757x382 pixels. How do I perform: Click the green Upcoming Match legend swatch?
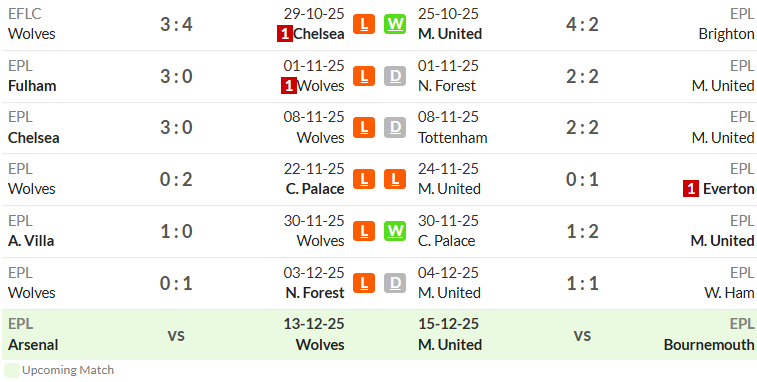(x=12, y=370)
